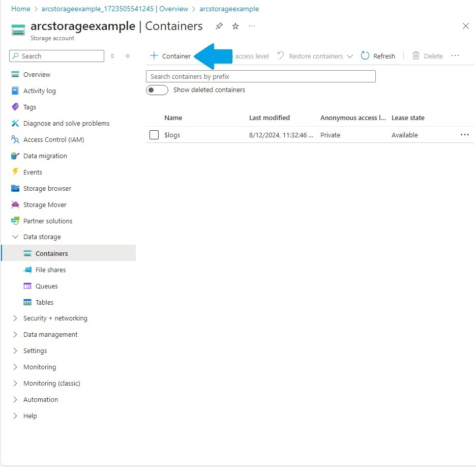Click the plus icon to add container
476x467 pixels.
[x=154, y=55]
